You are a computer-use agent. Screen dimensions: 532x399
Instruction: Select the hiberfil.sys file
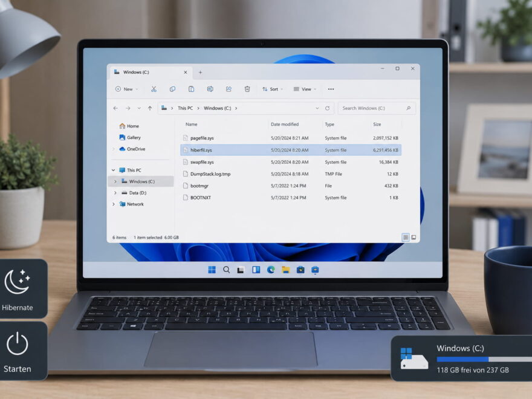291,150
